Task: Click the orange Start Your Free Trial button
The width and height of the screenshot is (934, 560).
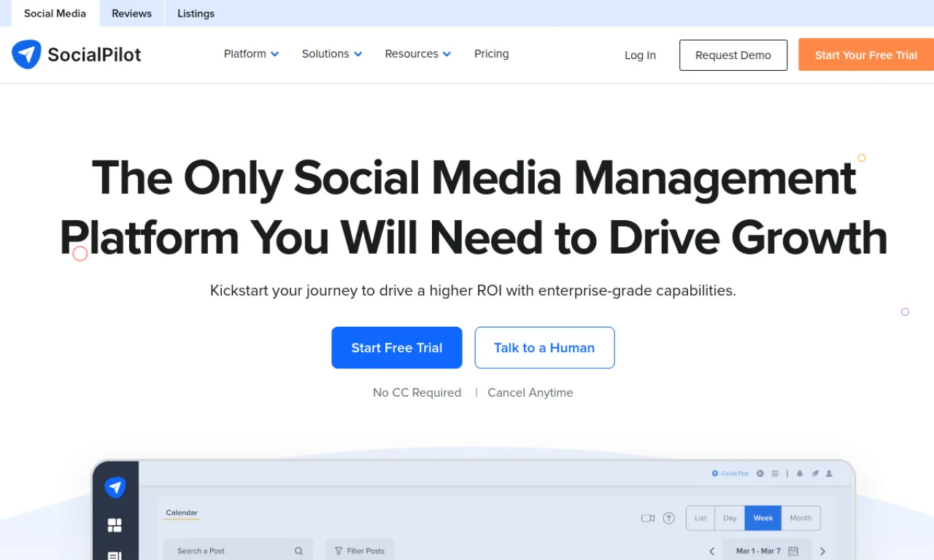Action: click(866, 55)
